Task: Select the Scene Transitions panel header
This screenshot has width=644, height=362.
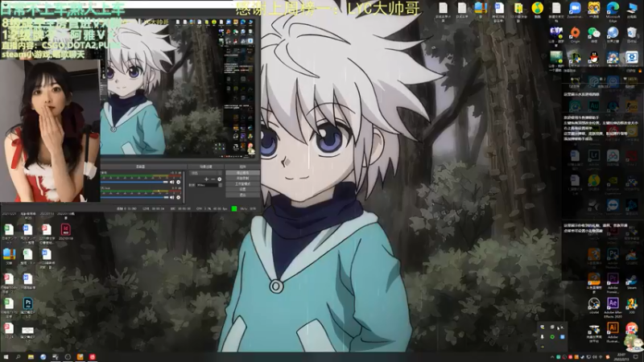Action: click(x=206, y=167)
